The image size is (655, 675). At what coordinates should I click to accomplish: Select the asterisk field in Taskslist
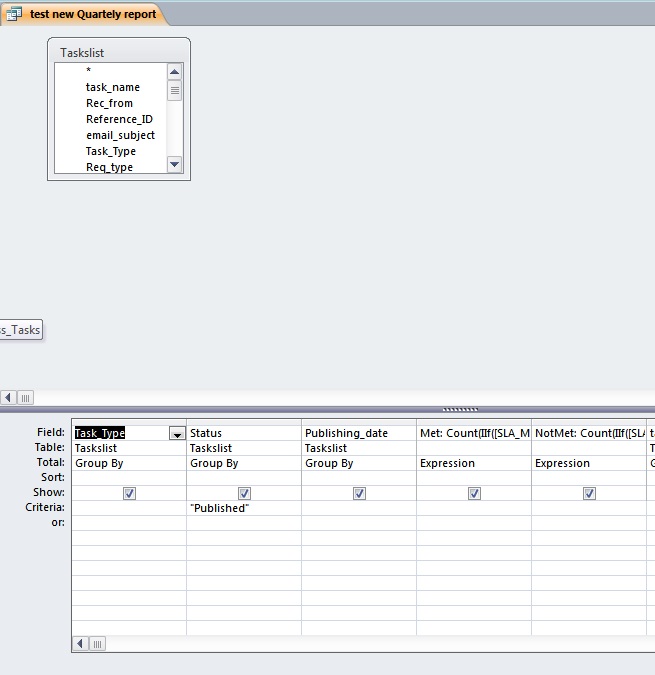89,70
